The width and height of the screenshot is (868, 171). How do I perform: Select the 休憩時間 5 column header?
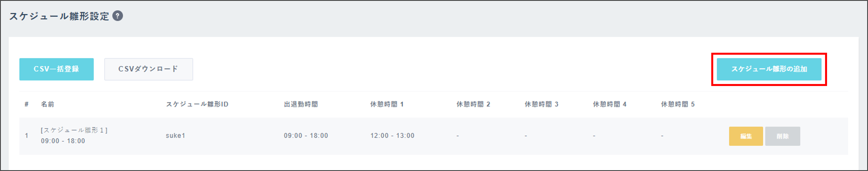(x=677, y=104)
